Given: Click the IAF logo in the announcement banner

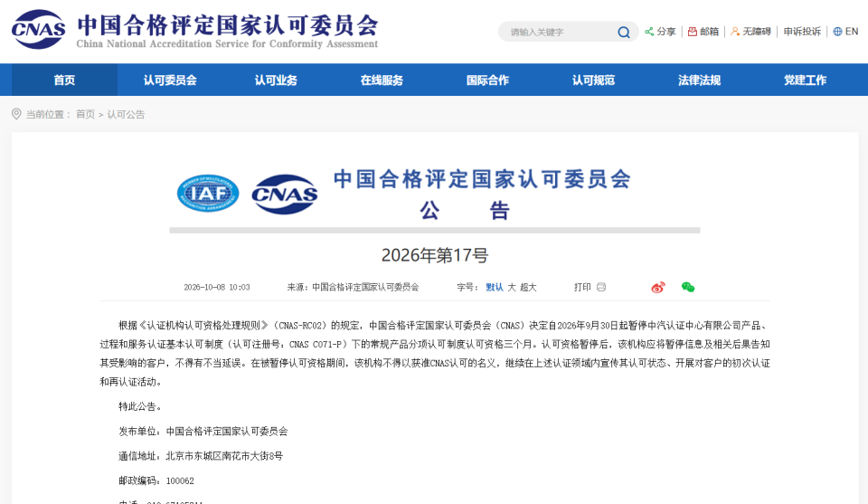Looking at the screenshot, I should pyautogui.click(x=208, y=194).
